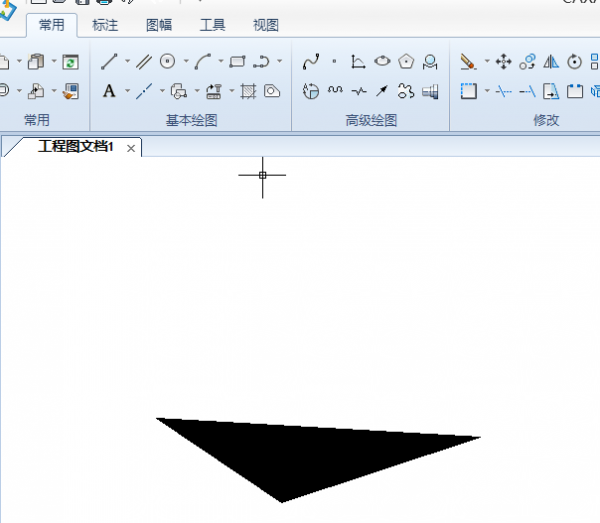Viewport: 600px width, 523px height.
Task: Expand the Line tool dropdown arrow
Action: click(126, 62)
